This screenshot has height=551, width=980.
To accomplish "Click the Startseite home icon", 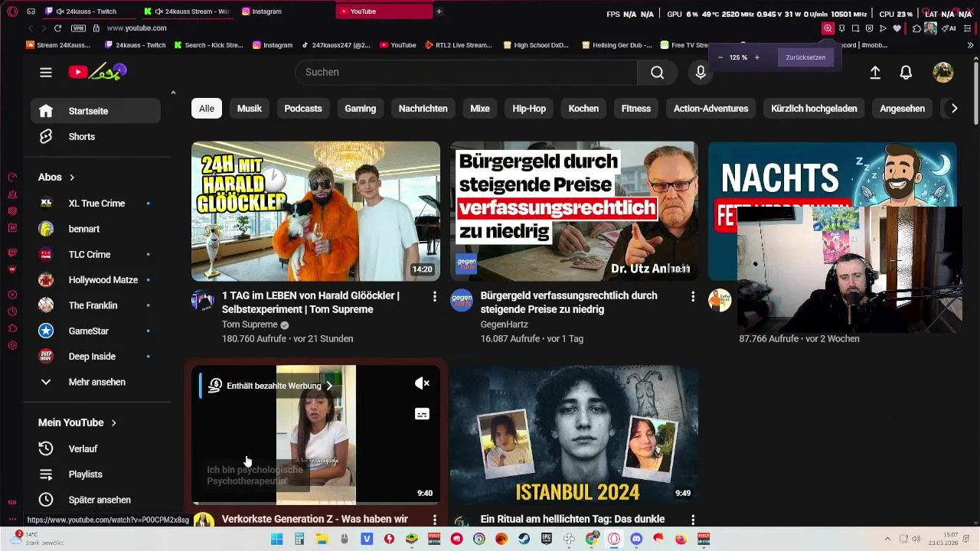I will point(46,111).
